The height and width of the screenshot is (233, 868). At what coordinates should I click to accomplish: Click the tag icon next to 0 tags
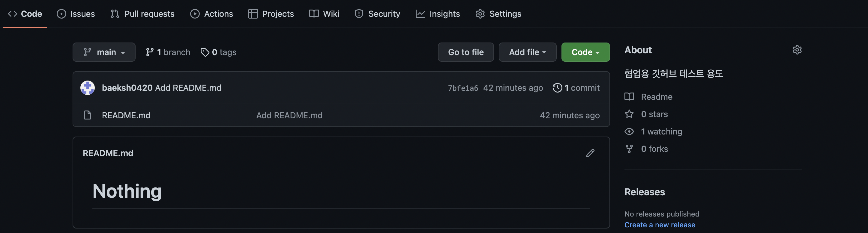pos(205,52)
